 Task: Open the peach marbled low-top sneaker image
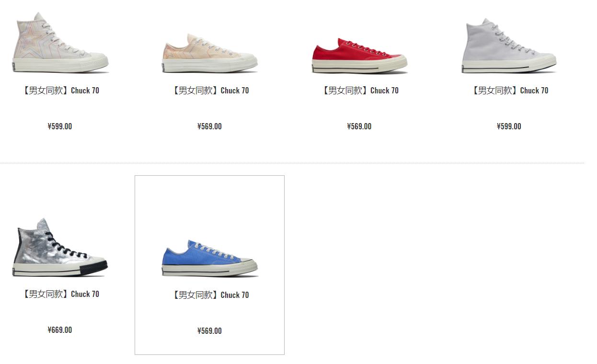tap(210, 53)
